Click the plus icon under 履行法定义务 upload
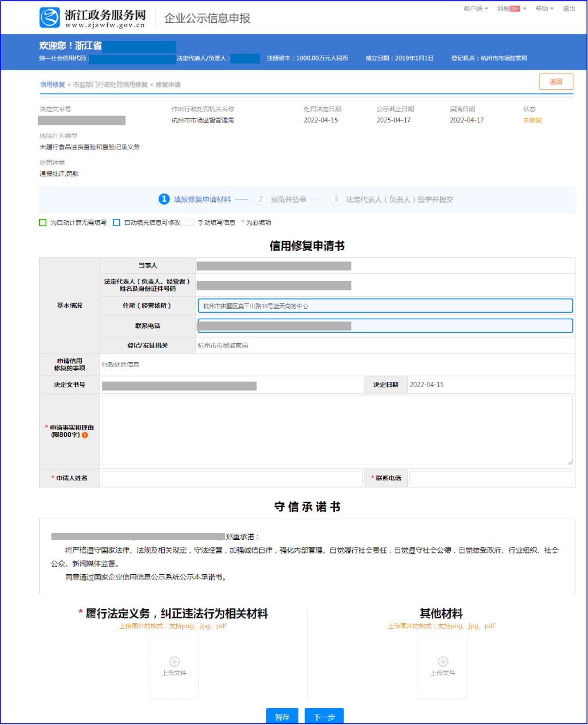The image size is (588, 725). pyautogui.click(x=174, y=661)
